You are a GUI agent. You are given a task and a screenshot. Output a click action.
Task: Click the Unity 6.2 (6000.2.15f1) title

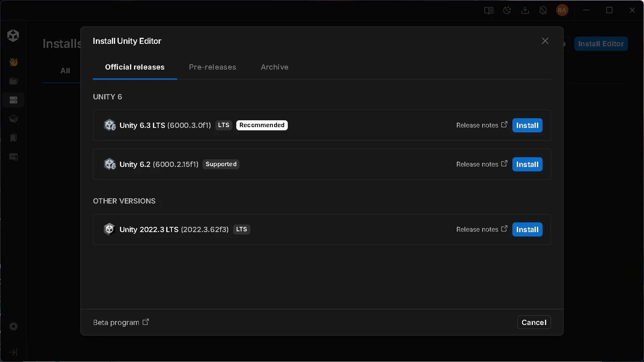(x=159, y=165)
